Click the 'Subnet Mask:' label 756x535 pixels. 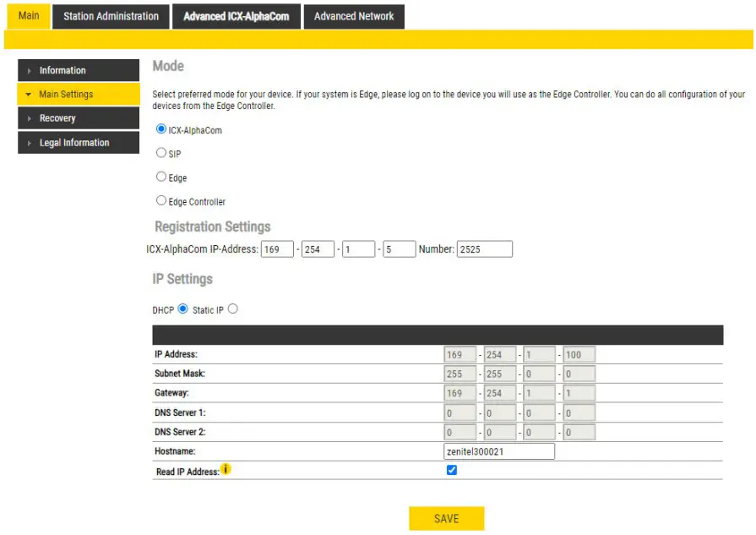[180, 374]
